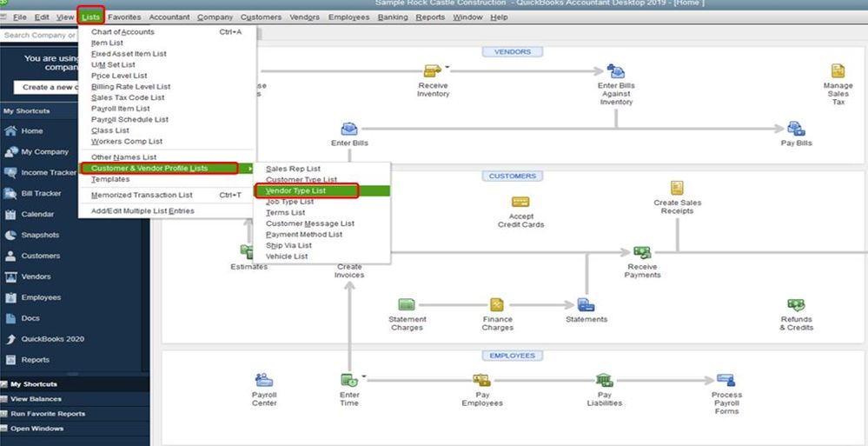Viewport: 868px width, 446px height.
Task: Choose Terms List in submenu
Action: 322,213
